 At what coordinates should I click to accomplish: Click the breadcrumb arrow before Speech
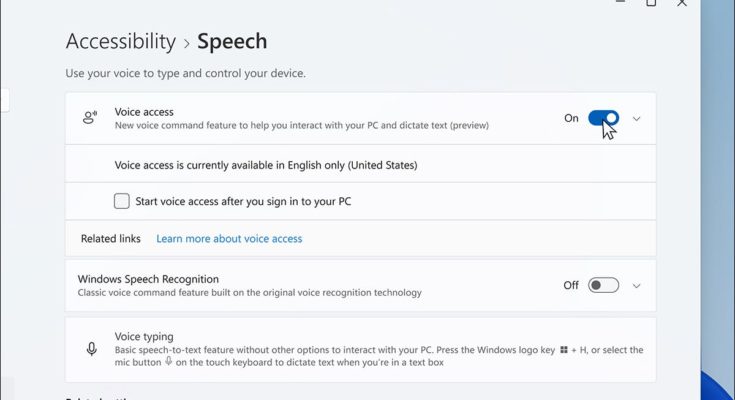coord(186,42)
